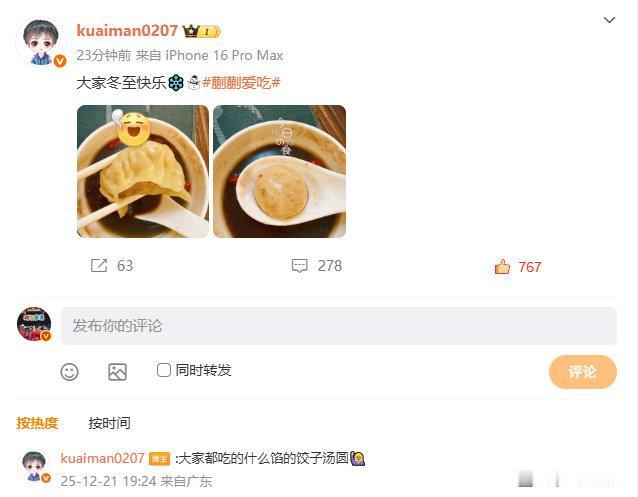Submit with the 评论 button

583,372
